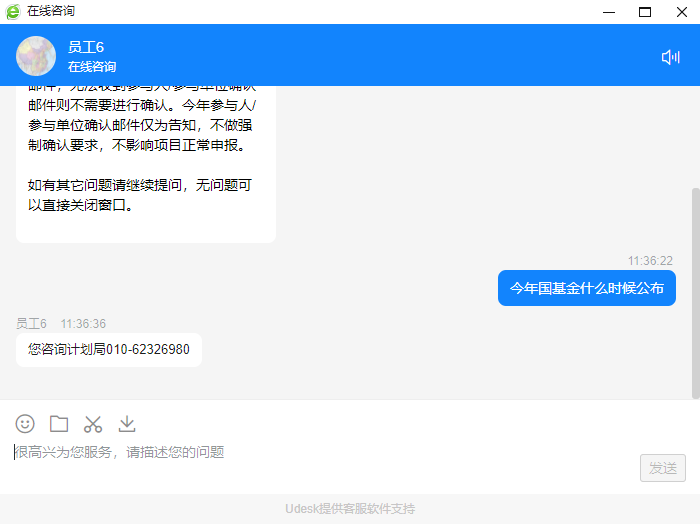This screenshot has width=700, height=529.
Task: Click the agent name 员工6 in the header
Action: tap(86, 47)
